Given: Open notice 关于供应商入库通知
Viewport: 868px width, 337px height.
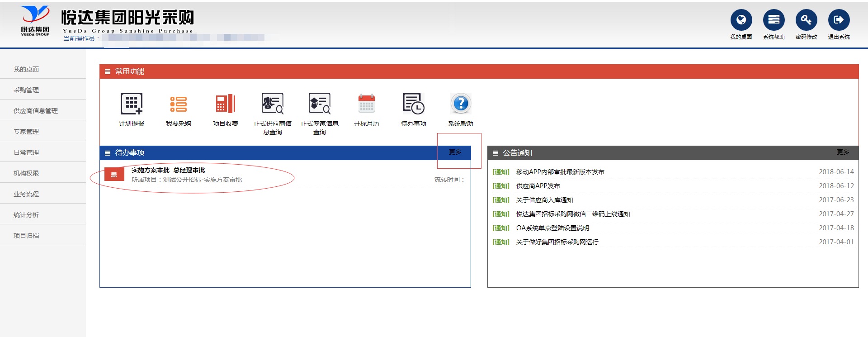Looking at the screenshot, I should tap(545, 200).
